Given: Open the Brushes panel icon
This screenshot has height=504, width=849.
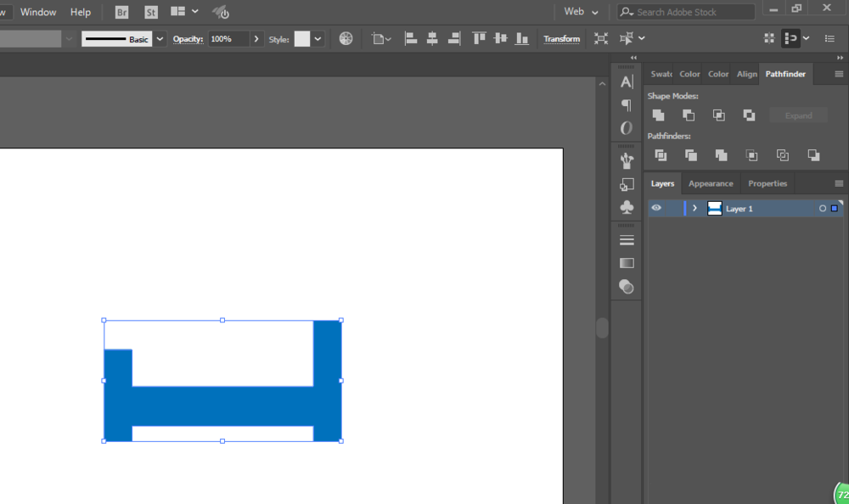Looking at the screenshot, I should click(x=627, y=160).
